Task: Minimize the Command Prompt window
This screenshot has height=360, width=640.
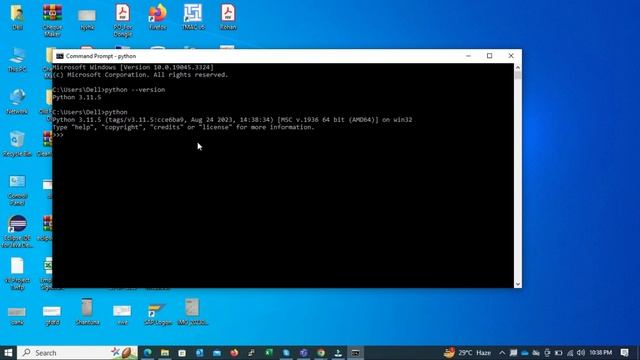Action: pos(468,56)
